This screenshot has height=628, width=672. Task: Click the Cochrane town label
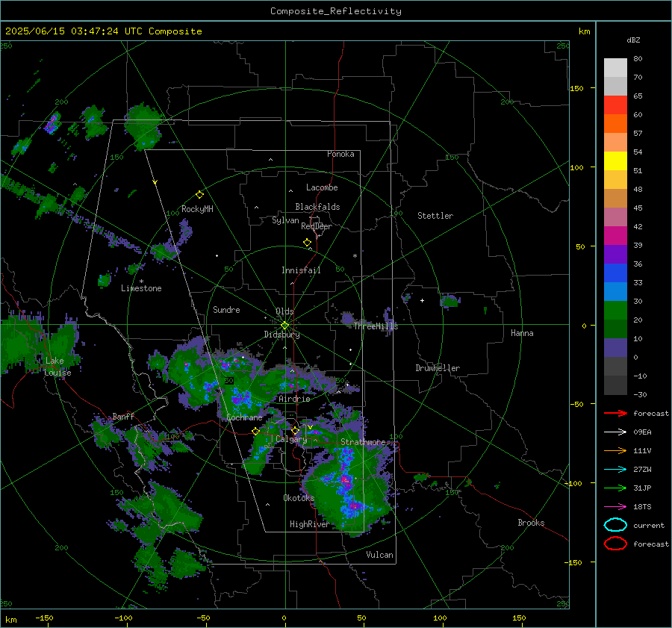tap(244, 417)
